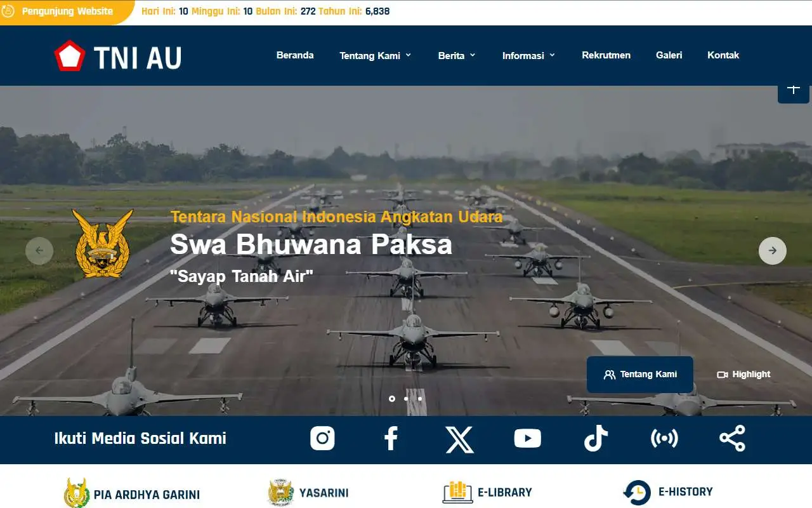This screenshot has width=812, height=508.
Task: Open the X (Twitter) icon
Action: 459,439
